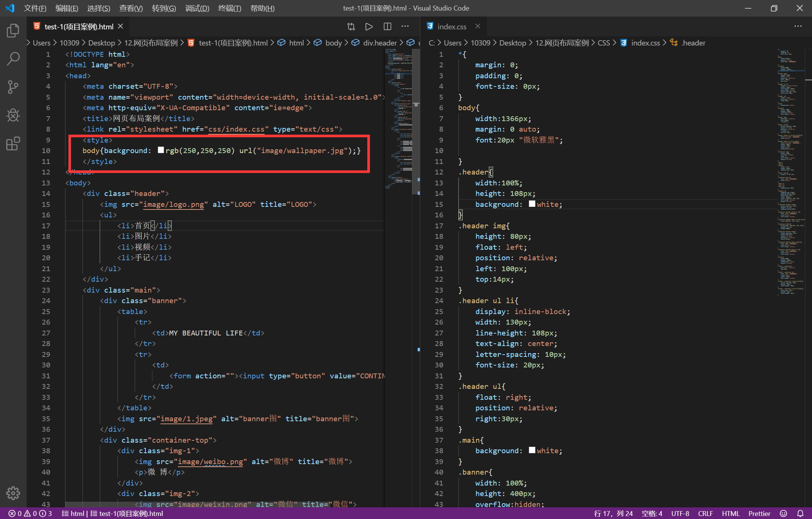
Task: Click 10309 breadcrumb in left editor
Action: tap(69, 43)
